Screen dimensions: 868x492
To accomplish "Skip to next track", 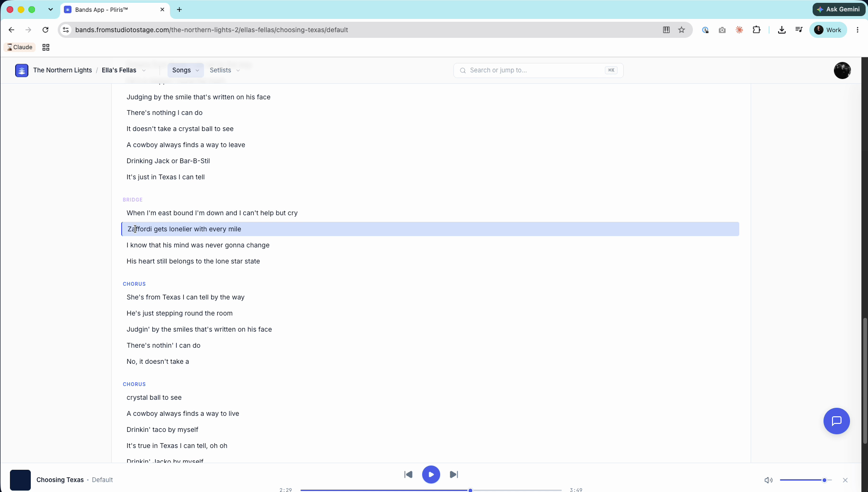I will (x=453, y=474).
